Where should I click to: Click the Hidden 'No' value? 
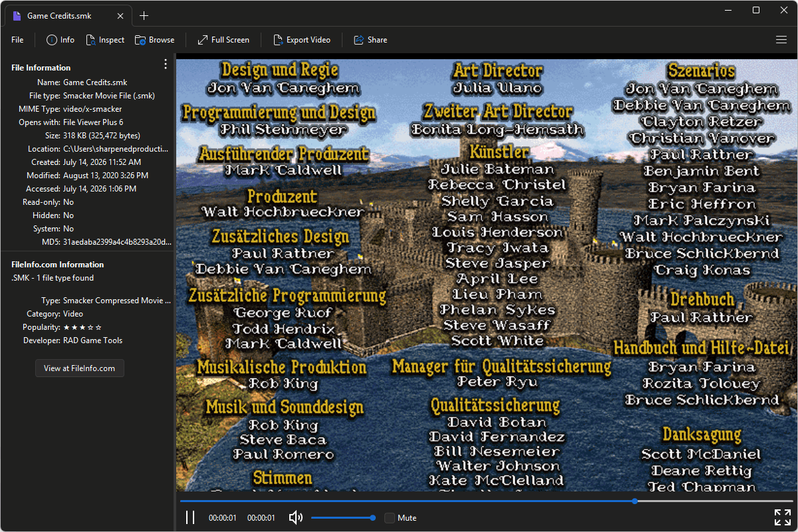tap(68, 215)
